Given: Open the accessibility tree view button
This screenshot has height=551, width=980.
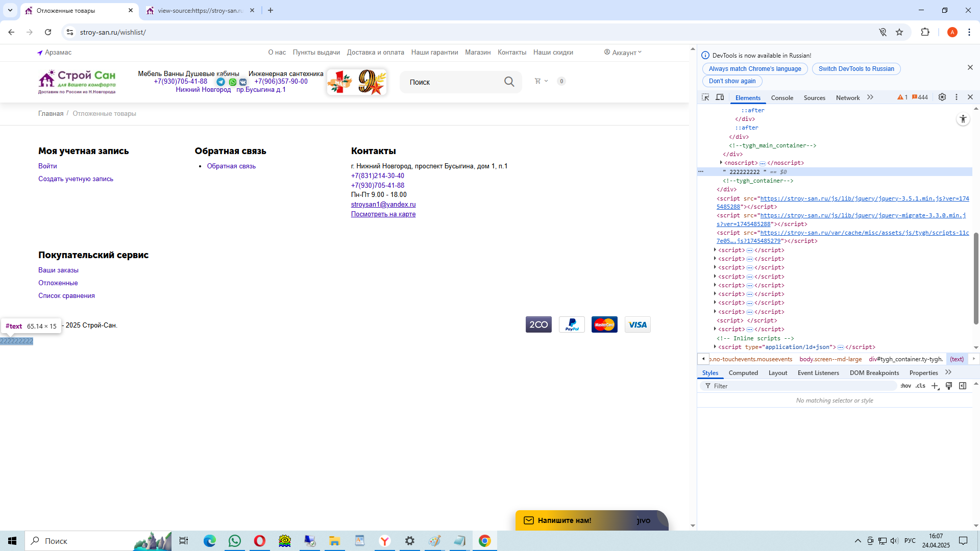Looking at the screenshot, I should (x=963, y=119).
